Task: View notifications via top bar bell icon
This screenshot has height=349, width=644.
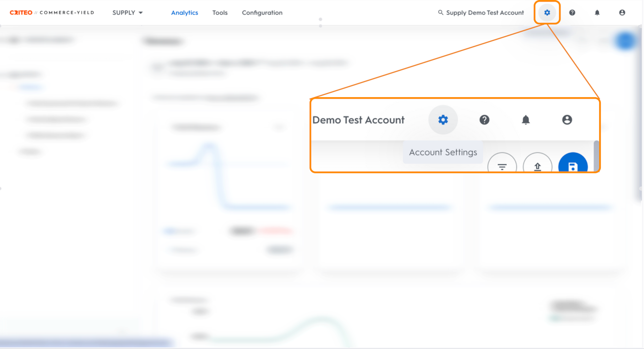Action: click(x=597, y=13)
